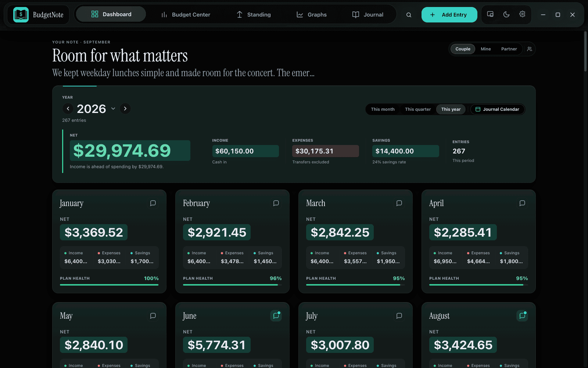Screen dimensions: 588x368
Task: Open February's note bubble icon
Action: (276, 203)
